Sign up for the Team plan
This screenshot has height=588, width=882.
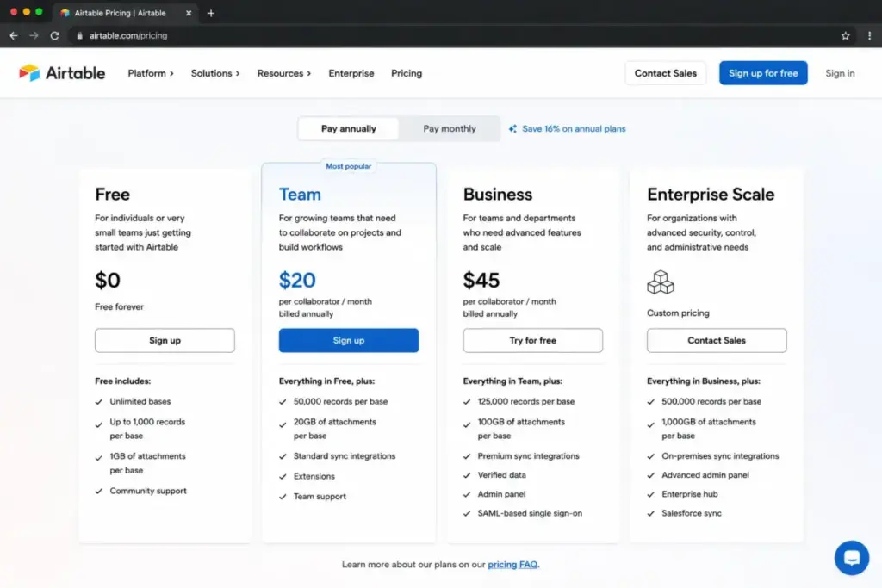[x=348, y=341]
